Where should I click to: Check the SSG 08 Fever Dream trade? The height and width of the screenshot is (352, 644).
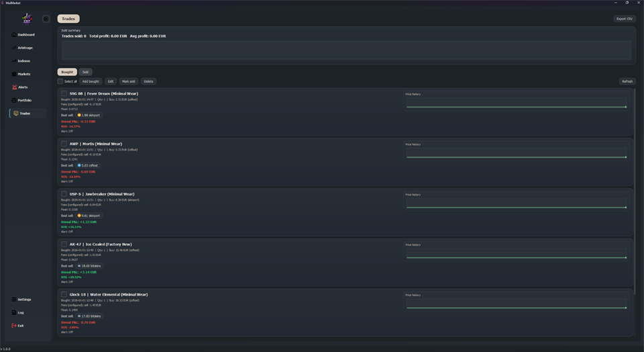pyautogui.click(x=64, y=94)
